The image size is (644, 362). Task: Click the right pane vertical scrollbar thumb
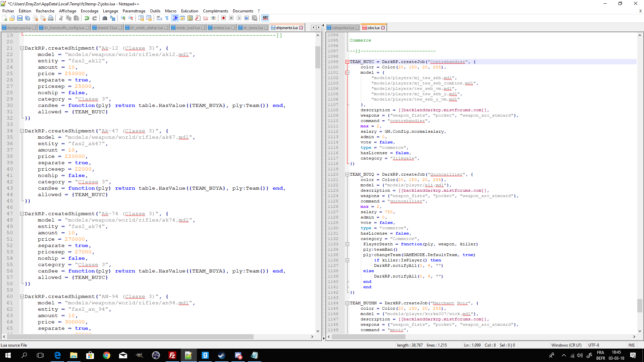(640, 305)
